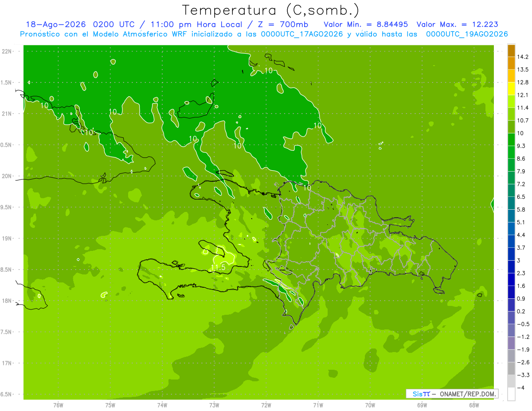Click the "70W" longitude axis label
The image size is (532, 411).
tap(370, 405)
